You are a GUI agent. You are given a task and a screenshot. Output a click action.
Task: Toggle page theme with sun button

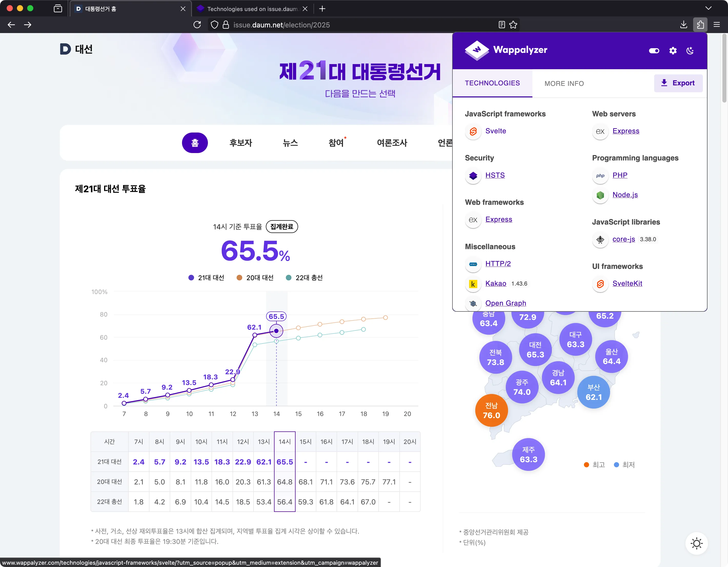696,544
